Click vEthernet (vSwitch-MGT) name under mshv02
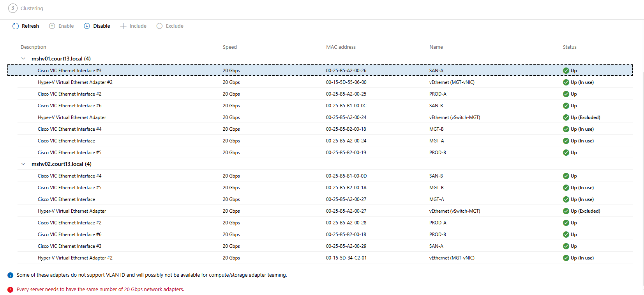 click(455, 211)
